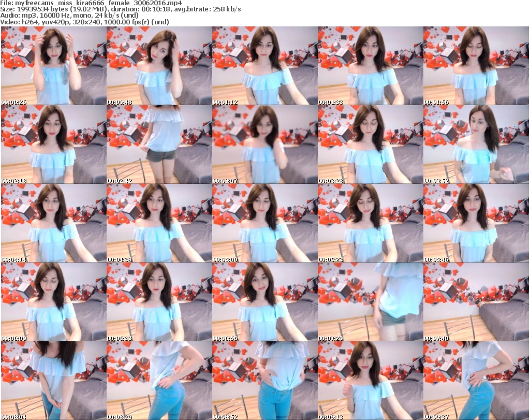Select the thumbnail stamped 00:01:56
This screenshot has height=420, width=530.
coord(476,66)
